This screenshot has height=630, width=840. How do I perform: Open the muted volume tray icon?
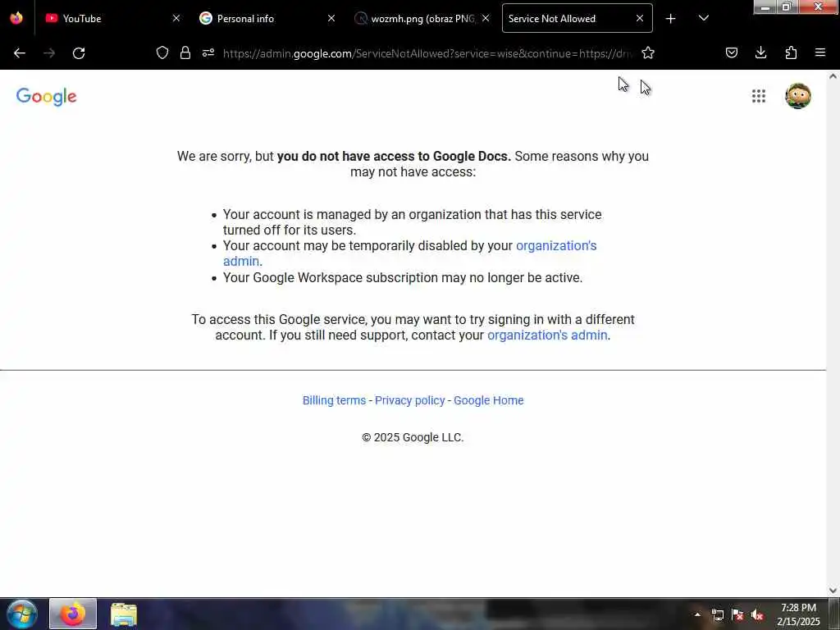[757, 614]
